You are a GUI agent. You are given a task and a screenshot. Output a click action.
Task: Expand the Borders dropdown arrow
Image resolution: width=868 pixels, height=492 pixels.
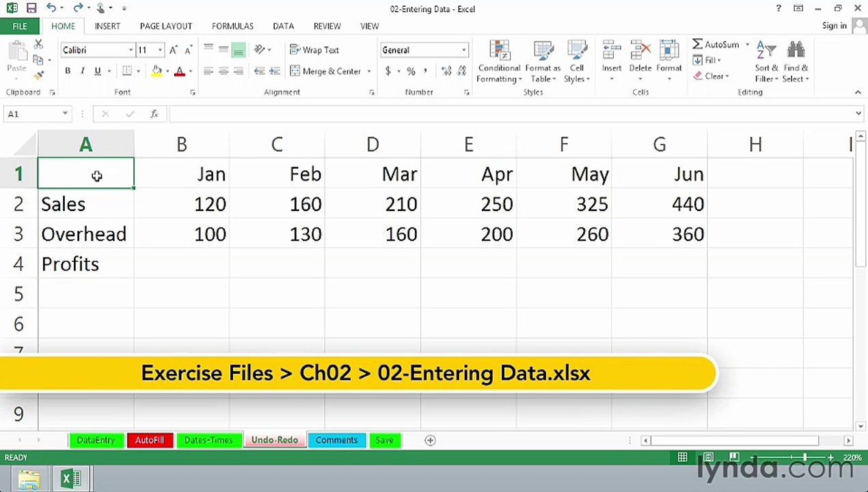(138, 71)
